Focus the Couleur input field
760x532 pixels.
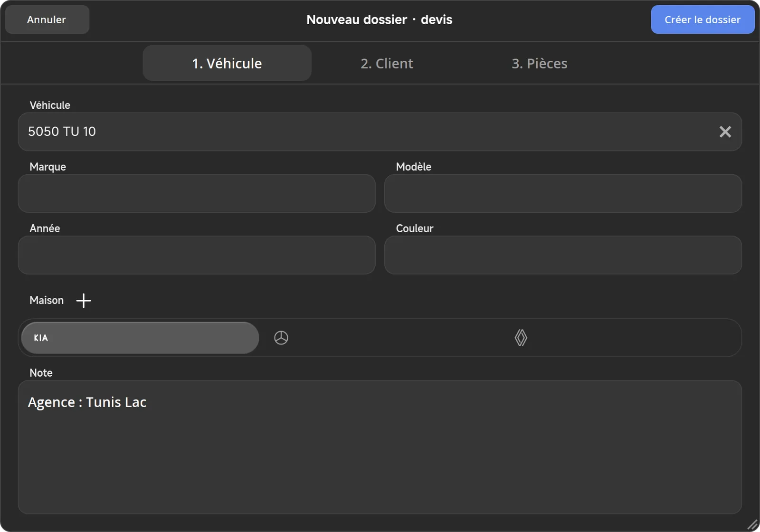tap(563, 255)
